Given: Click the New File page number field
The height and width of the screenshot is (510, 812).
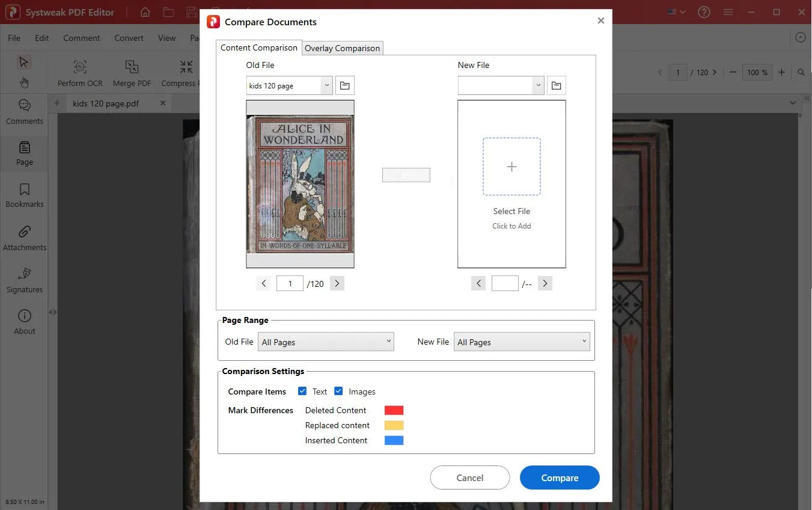Looking at the screenshot, I should point(505,283).
